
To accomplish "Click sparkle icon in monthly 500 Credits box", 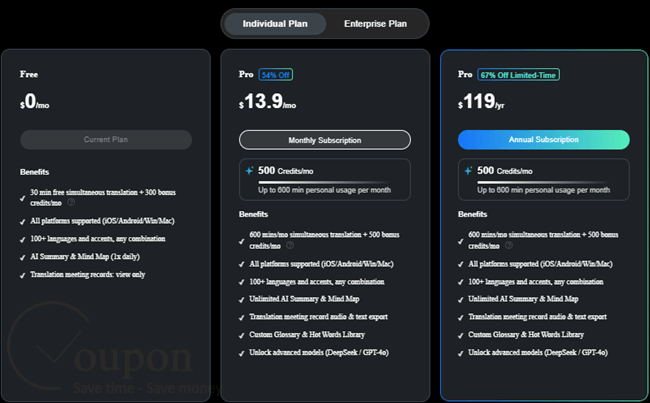I will point(249,171).
